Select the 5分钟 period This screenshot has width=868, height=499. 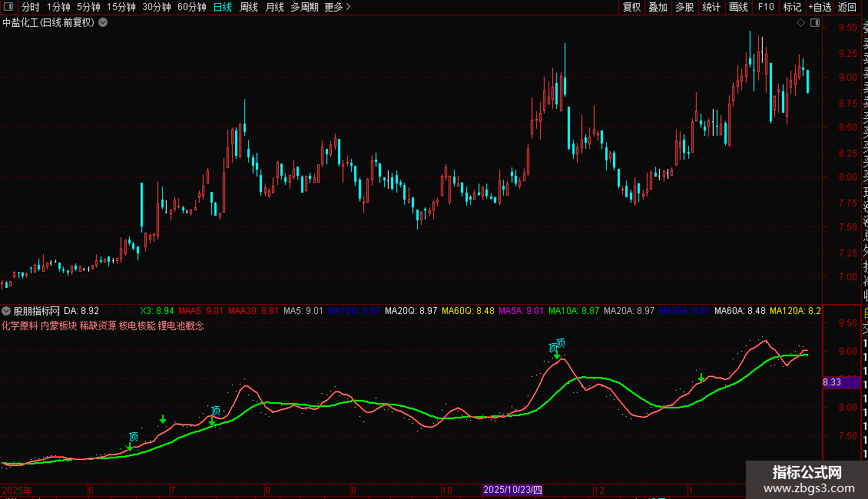coord(88,7)
